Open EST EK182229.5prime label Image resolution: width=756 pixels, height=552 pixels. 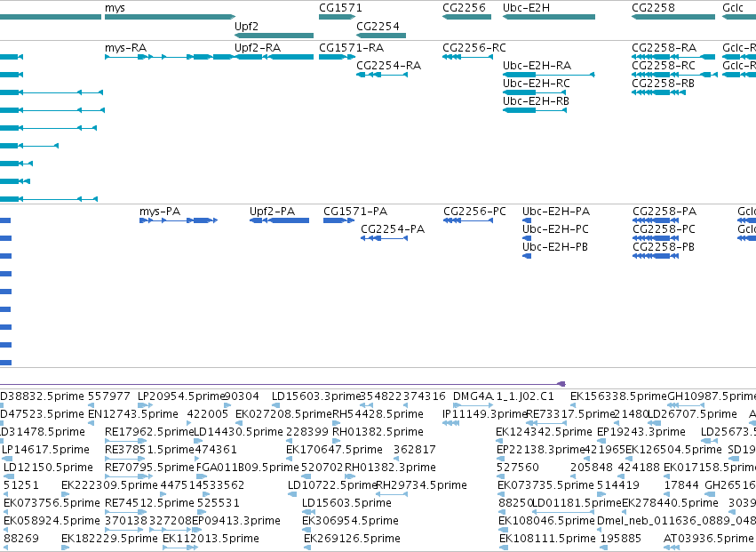(x=109, y=539)
